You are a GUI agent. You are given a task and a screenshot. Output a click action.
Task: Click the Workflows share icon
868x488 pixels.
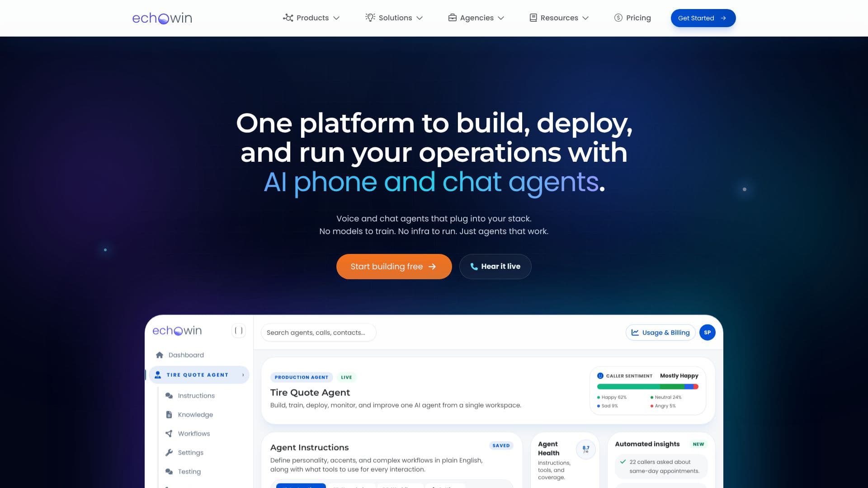click(x=169, y=434)
